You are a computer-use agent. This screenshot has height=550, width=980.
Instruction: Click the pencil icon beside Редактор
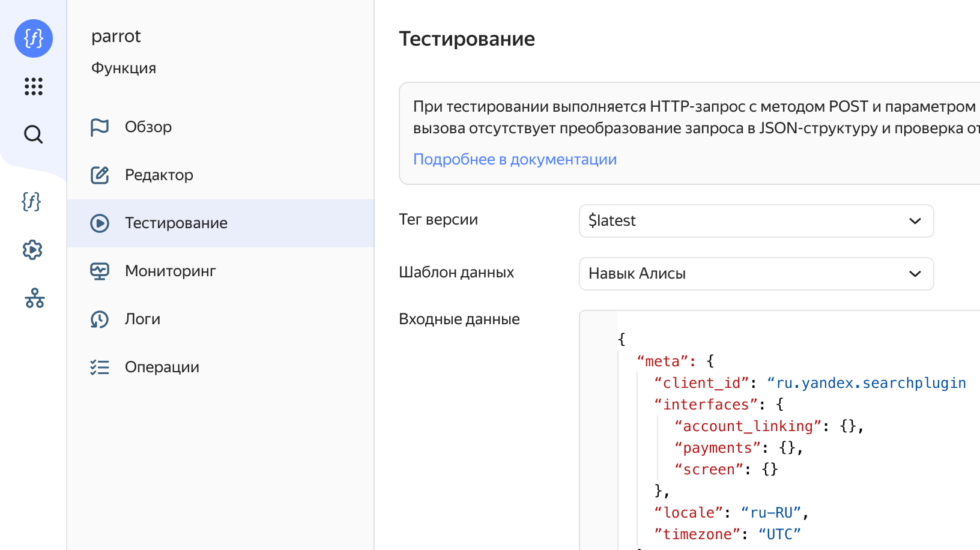coord(100,175)
